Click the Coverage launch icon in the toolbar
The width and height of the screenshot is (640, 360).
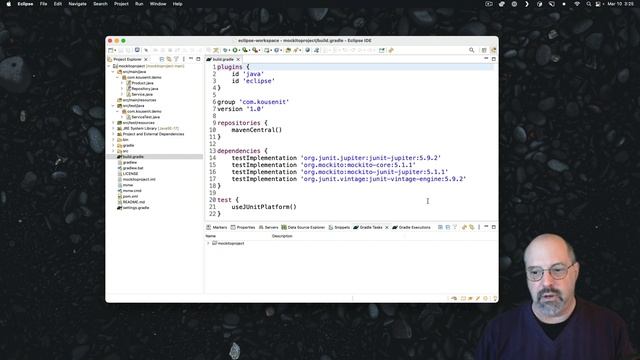point(244,50)
